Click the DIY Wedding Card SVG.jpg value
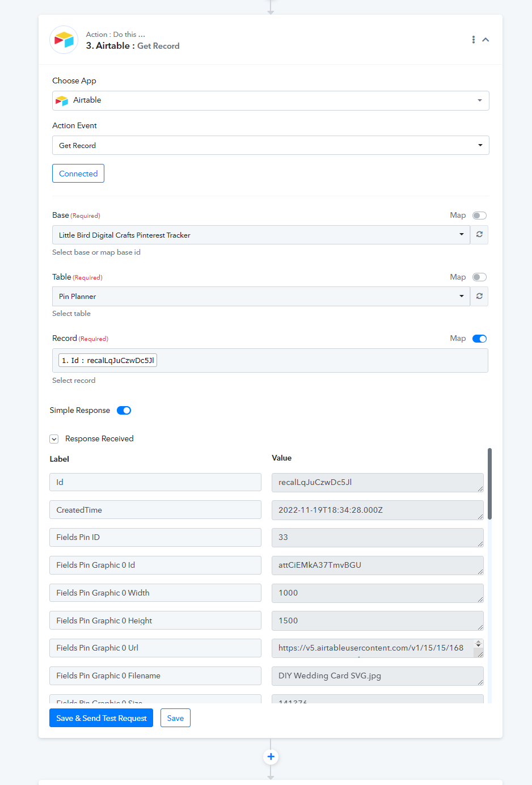The width and height of the screenshot is (532, 785). [x=378, y=676]
